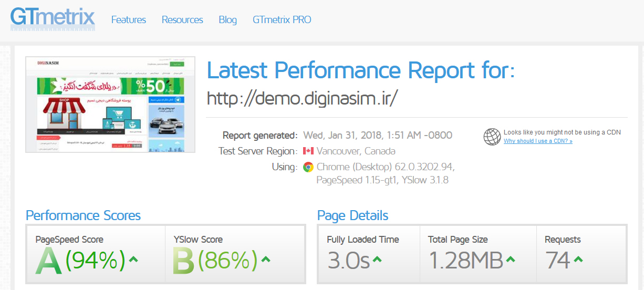644x290 pixels.
Task: Open the Features menu item
Action: [129, 20]
